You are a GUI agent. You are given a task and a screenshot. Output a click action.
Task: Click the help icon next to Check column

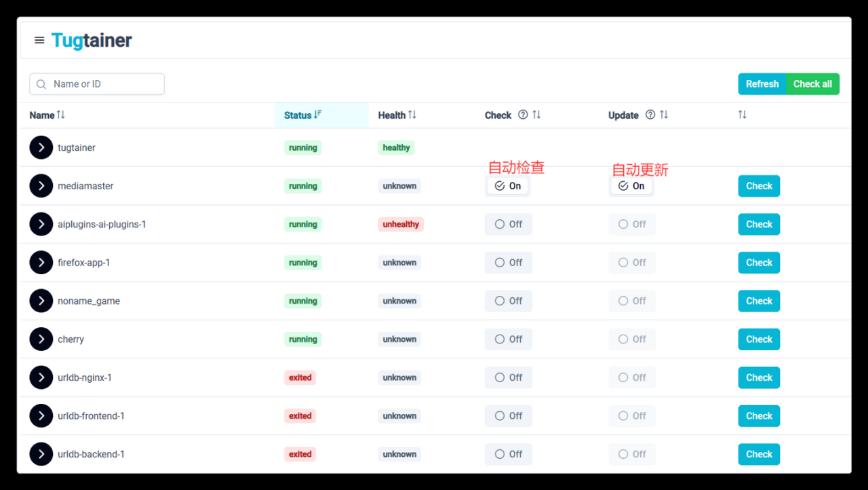(x=523, y=115)
